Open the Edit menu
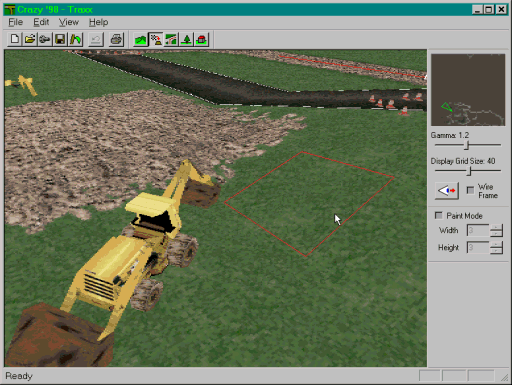Viewport: 512px width, 385px height. click(41, 22)
